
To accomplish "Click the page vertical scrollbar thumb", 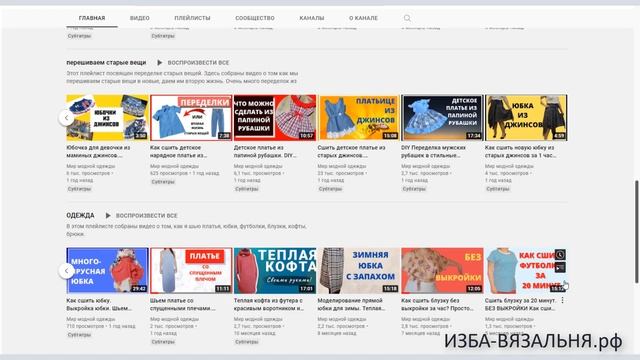I will (x=636, y=231).
